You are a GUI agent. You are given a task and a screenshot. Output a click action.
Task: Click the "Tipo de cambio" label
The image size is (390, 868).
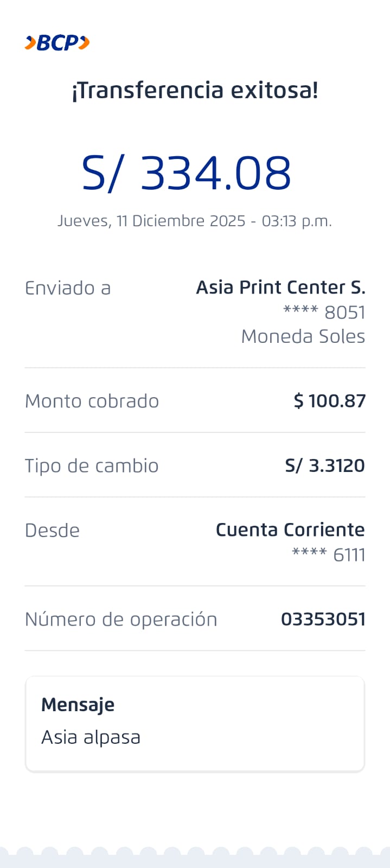(x=92, y=465)
